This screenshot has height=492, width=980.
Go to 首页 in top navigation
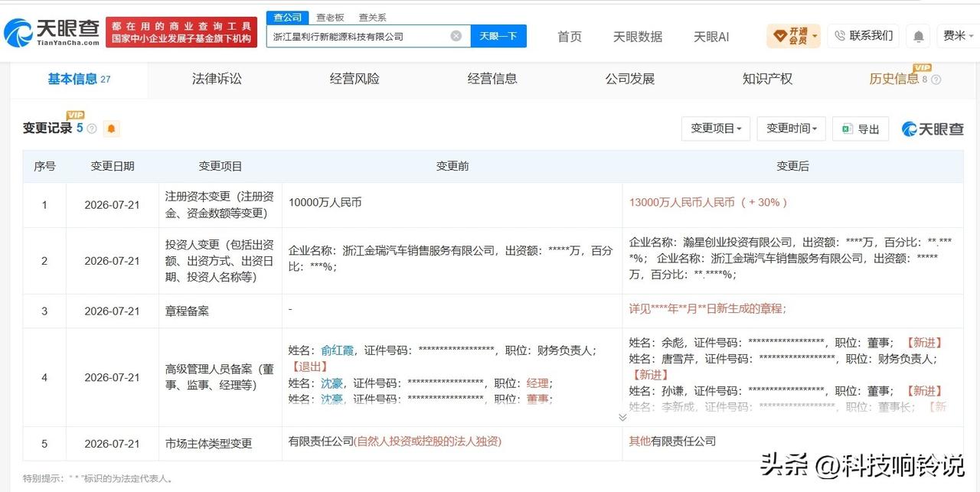pos(570,36)
